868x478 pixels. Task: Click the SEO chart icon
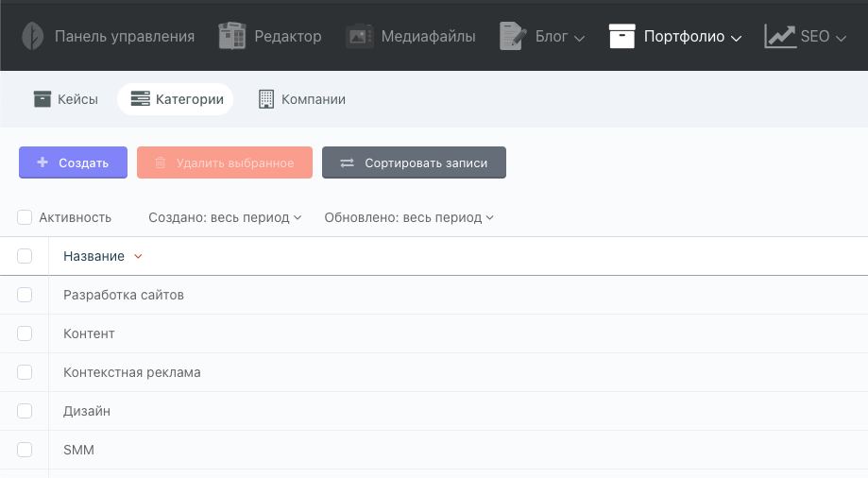[x=779, y=37]
